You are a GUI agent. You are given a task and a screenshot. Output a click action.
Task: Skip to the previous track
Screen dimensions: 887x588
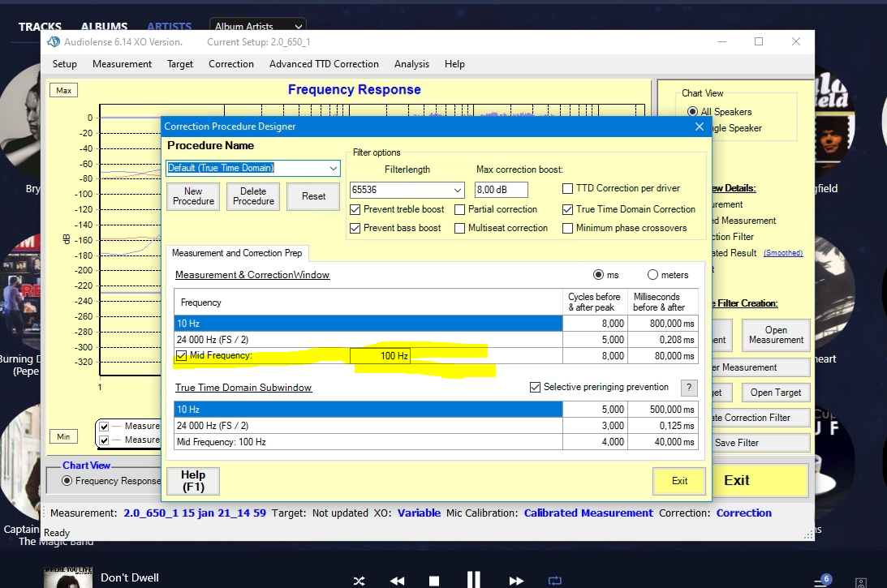pos(397,581)
